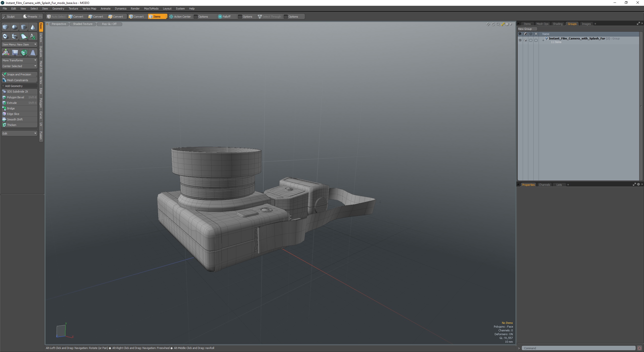Switch to the Mesh Ops tab

(542, 24)
